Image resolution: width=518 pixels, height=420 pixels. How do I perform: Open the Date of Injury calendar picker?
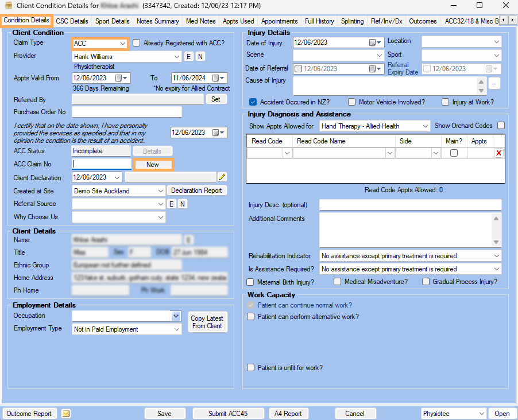pyautogui.click(x=375, y=42)
